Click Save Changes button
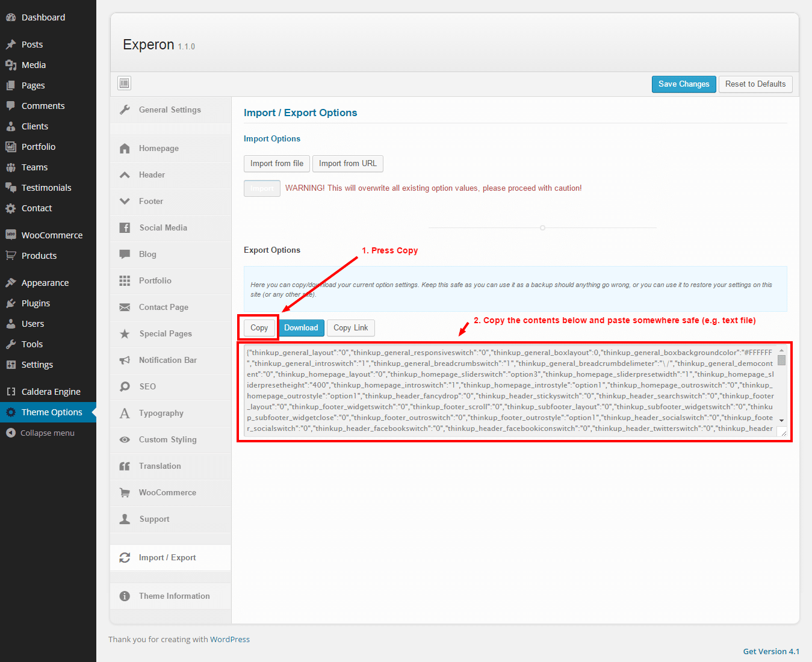The image size is (812, 662). (x=684, y=84)
